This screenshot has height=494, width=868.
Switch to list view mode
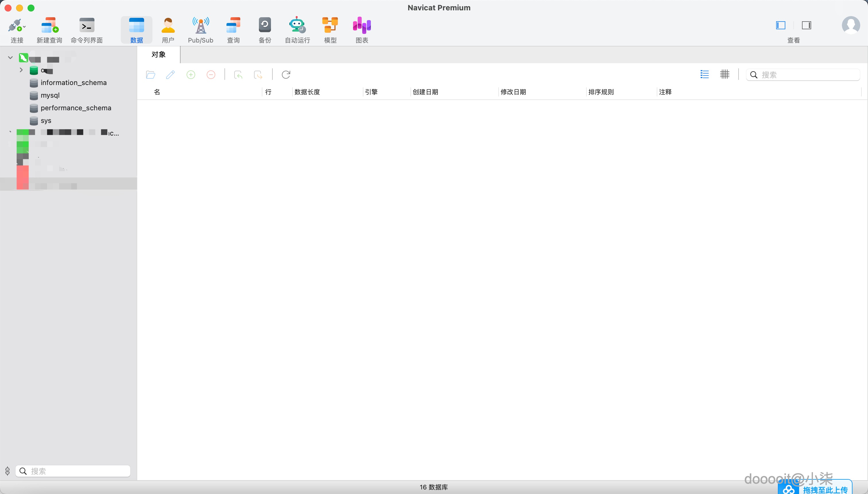point(705,75)
